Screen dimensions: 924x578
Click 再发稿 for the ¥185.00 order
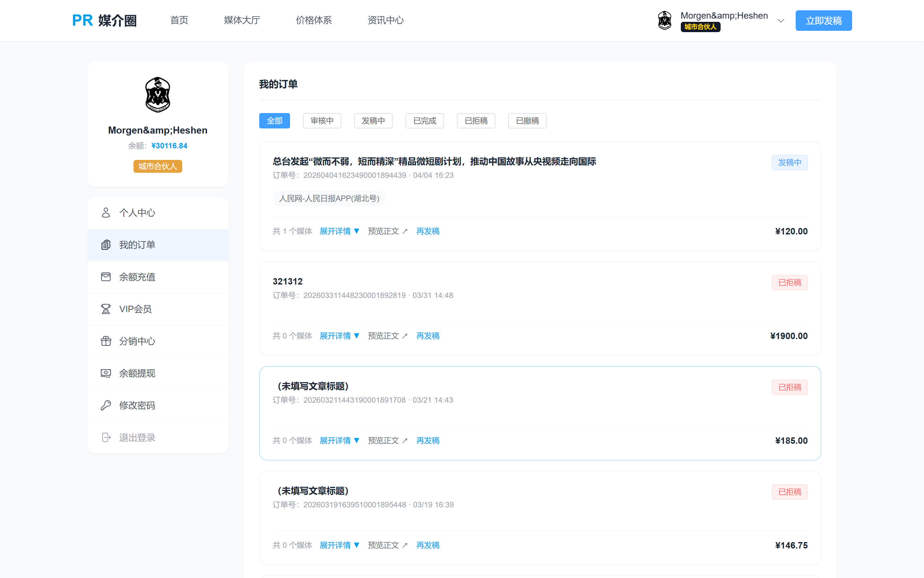428,441
